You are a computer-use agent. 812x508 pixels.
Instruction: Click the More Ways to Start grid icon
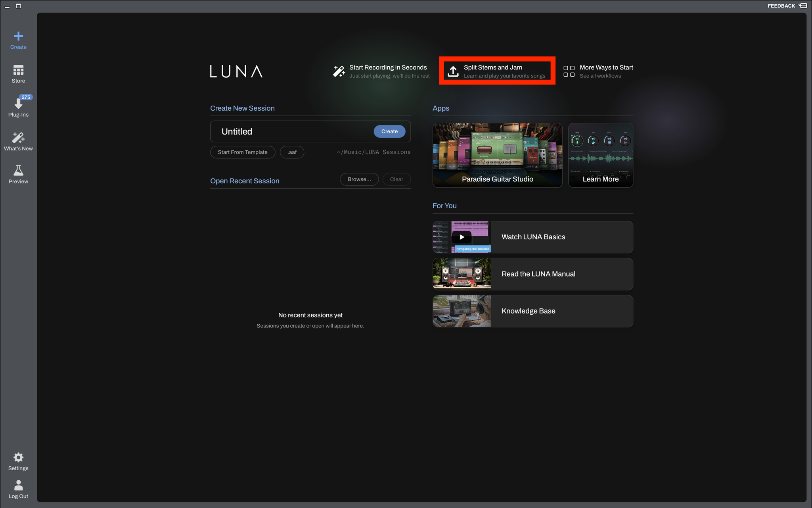(x=569, y=71)
